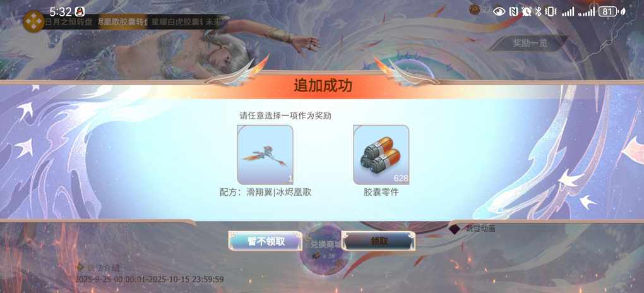Click the 暂不领取 button
The height and width of the screenshot is (293, 644).
[x=266, y=241]
